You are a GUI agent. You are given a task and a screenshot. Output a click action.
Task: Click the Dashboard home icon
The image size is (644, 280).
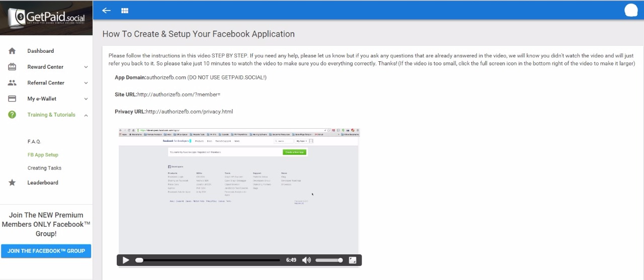click(x=12, y=51)
